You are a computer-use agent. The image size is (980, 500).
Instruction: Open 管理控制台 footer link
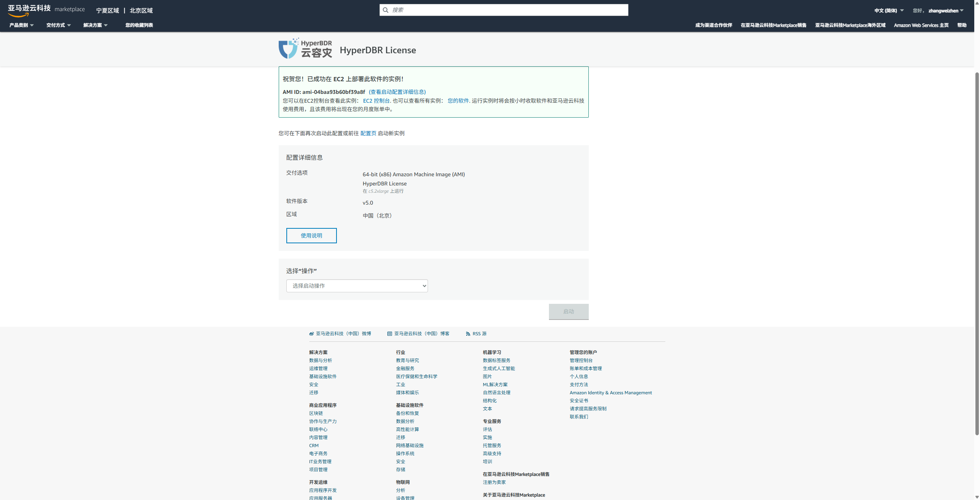[x=581, y=361]
